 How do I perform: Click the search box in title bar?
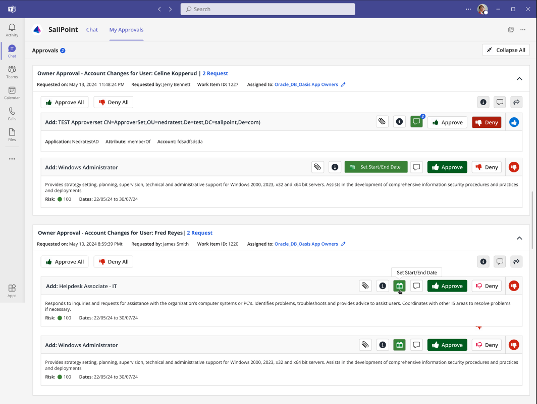click(267, 9)
